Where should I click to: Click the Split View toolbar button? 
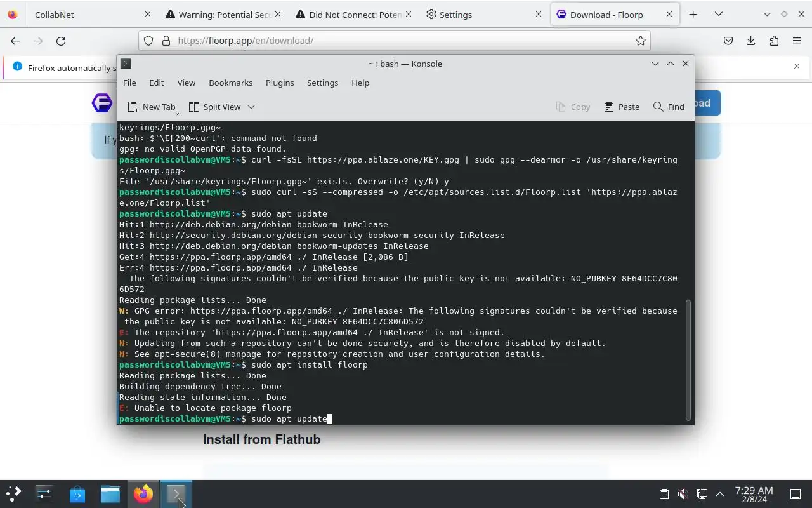[214, 107]
